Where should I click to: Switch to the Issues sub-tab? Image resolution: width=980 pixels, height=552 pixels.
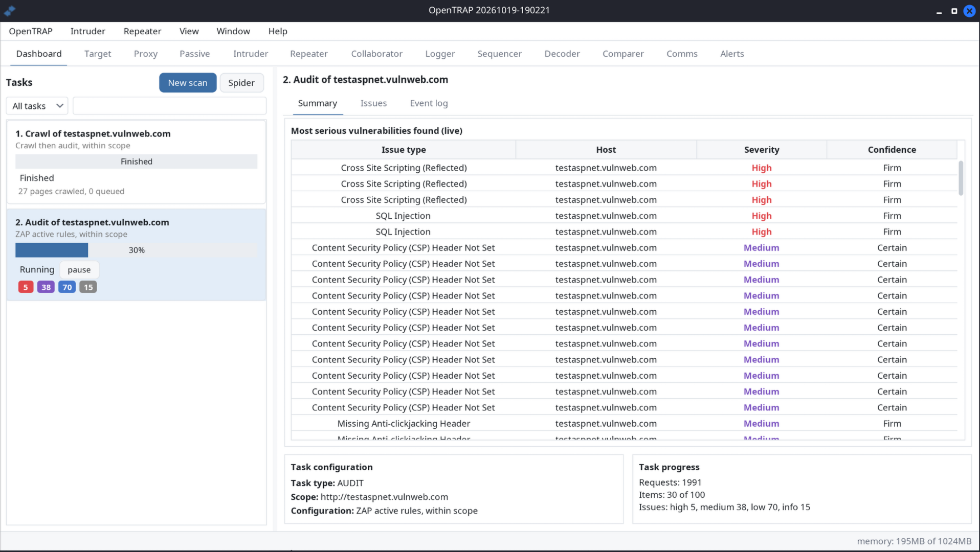pos(373,103)
